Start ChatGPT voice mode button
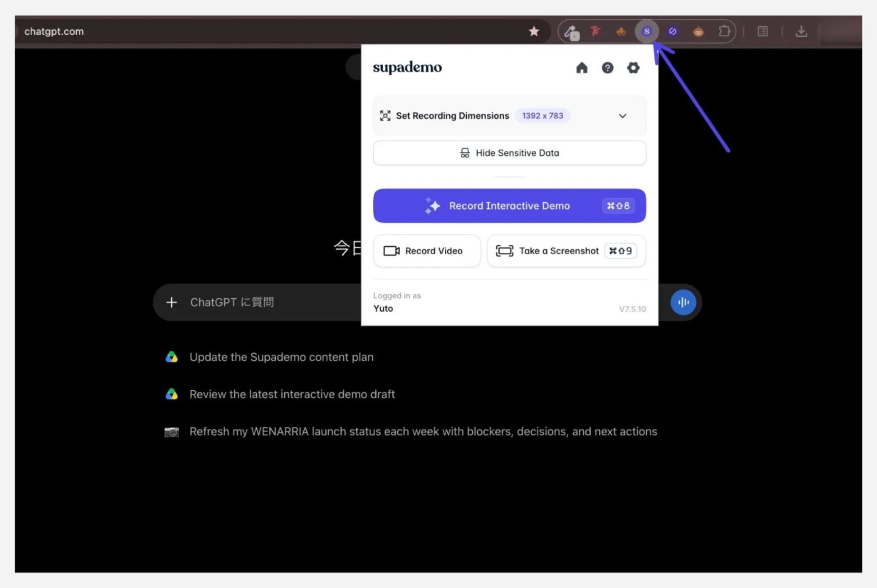The image size is (877, 588). (683, 302)
